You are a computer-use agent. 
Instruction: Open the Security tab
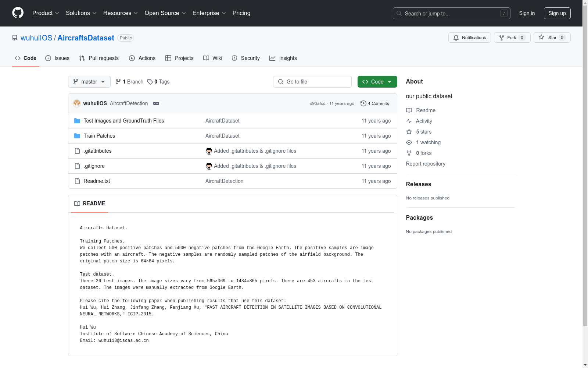[245, 58]
